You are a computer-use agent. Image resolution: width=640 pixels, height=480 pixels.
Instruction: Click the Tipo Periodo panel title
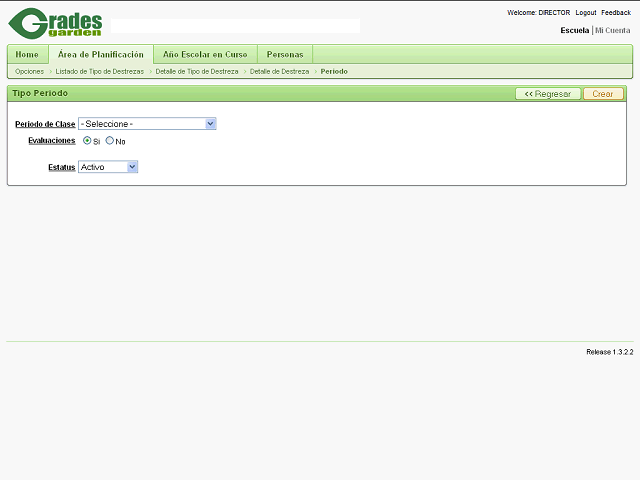(40, 93)
